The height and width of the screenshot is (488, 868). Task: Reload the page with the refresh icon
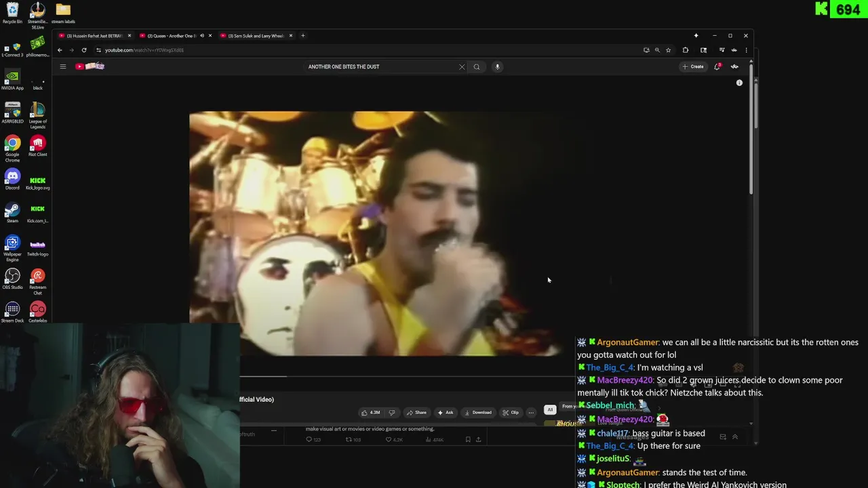point(84,50)
